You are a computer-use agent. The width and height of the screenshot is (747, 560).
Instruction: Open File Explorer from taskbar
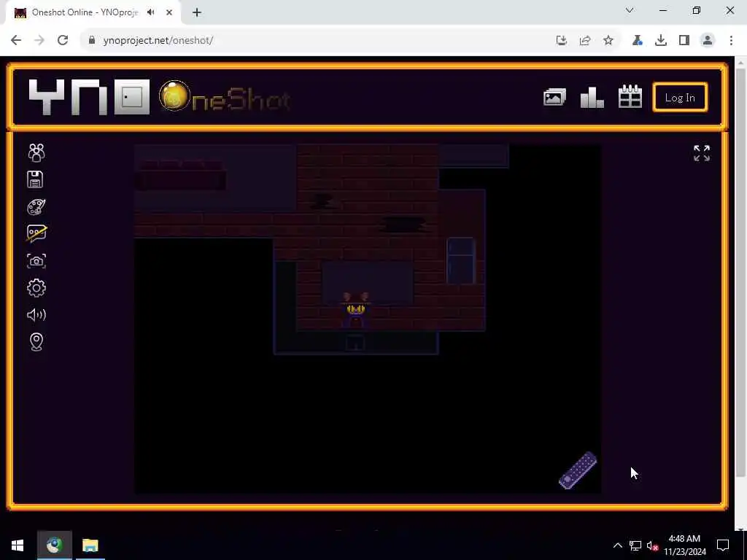(x=90, y=545)
